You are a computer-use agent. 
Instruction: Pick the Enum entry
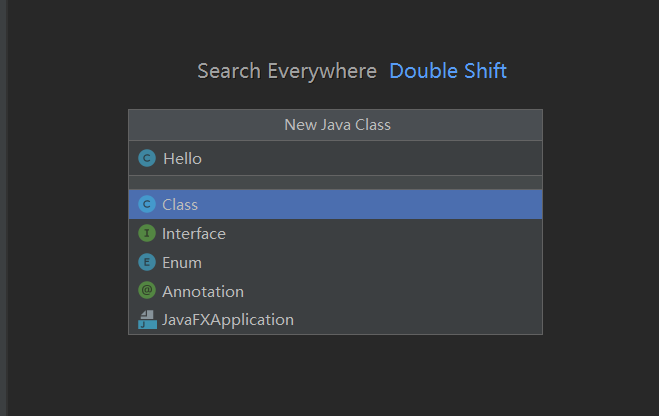tap(182, 262)
